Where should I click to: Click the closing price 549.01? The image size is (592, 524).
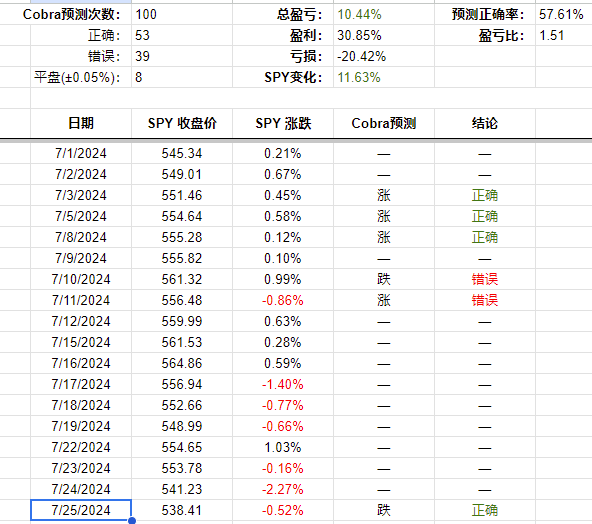point(182,174)
